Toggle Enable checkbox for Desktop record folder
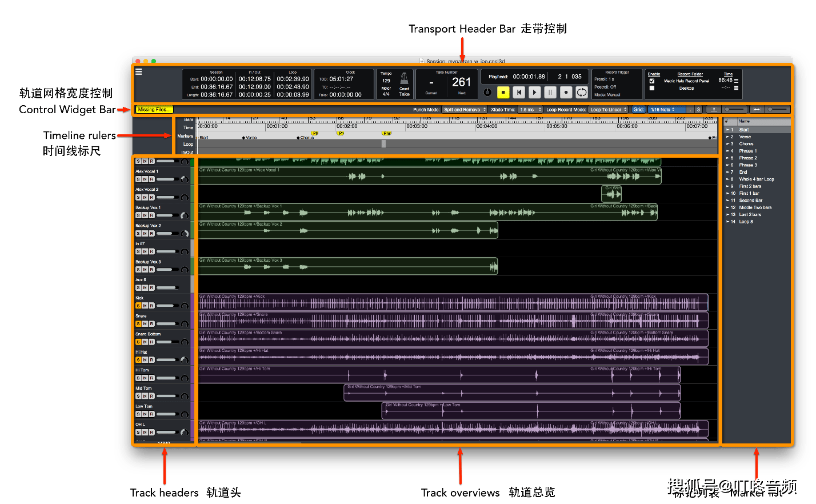This screenshot has height=504, width=816. point(652,88)
